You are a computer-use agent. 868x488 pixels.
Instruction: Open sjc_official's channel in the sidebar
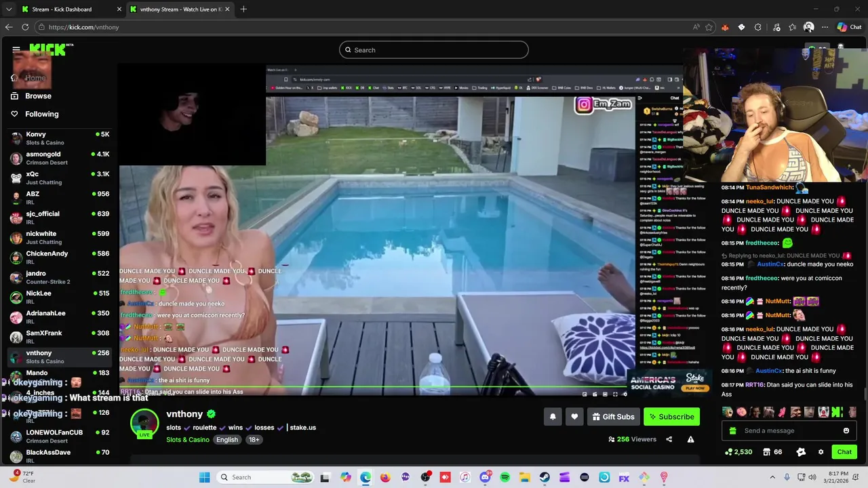click(x=60, y=218)
